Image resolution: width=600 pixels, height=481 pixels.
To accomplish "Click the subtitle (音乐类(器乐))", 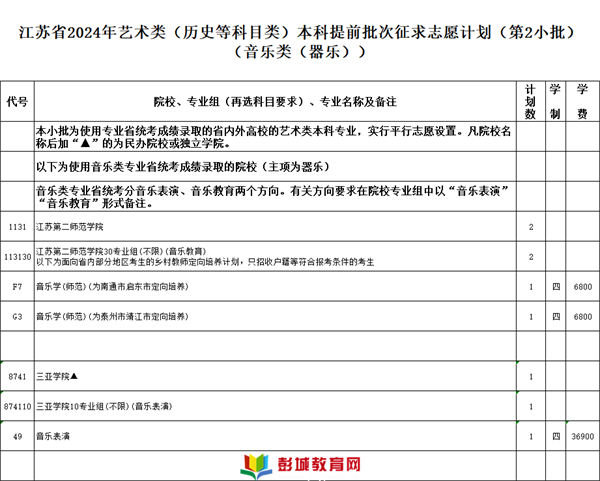I will [x=300, y=52].
